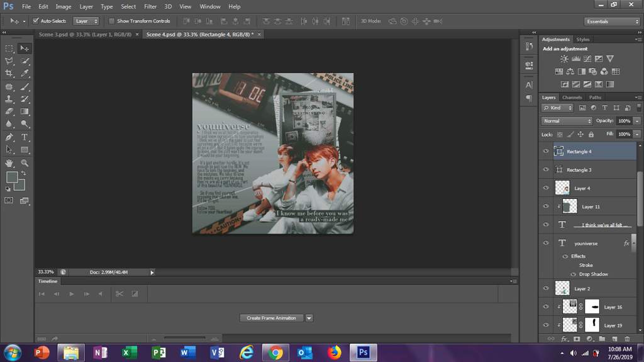Open the Select menu
644x362 pixels.
click(x=128, y=6)
